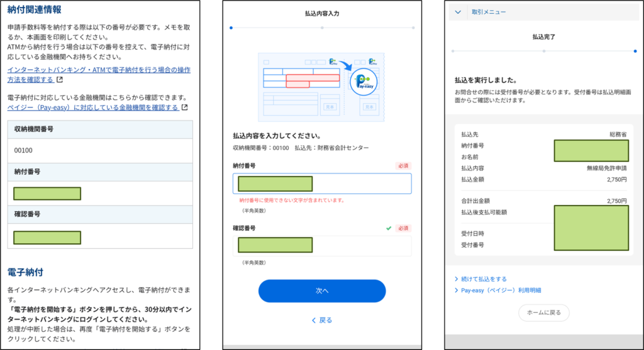The image size is (644, 350).
Task: Expand the 取引メニュー chevron
Action: (458, 12)
